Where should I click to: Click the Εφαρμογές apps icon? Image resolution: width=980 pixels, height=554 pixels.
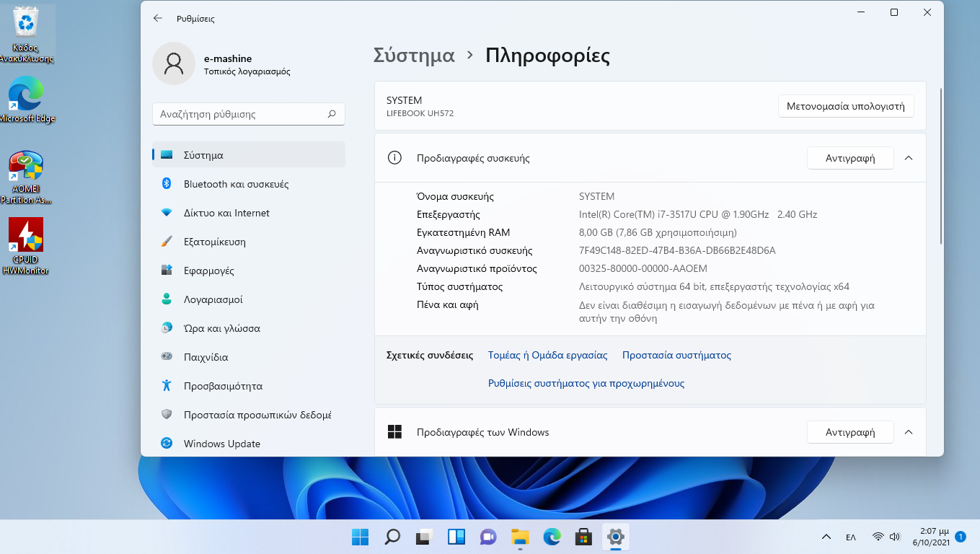click(x=167, y=271)
